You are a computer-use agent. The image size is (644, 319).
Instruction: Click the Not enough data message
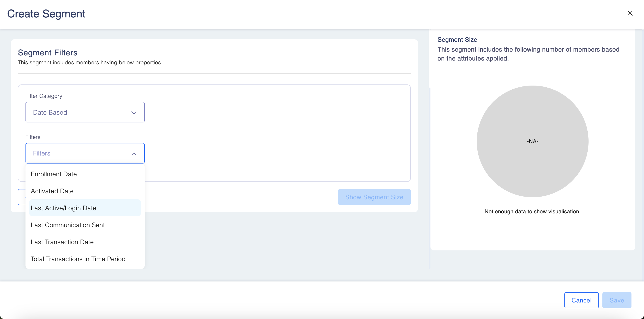(x=532, y=212)
